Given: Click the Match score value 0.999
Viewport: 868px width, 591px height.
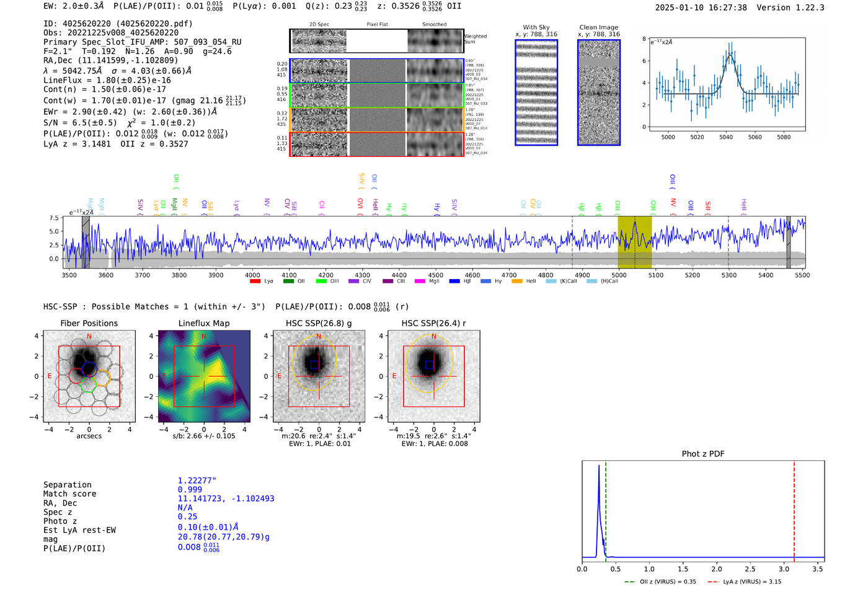Looking at the screenshot, I should tap(190, 490).
